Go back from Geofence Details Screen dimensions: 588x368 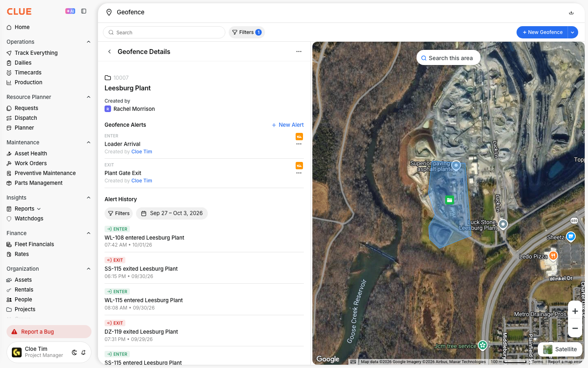(109, 52)
